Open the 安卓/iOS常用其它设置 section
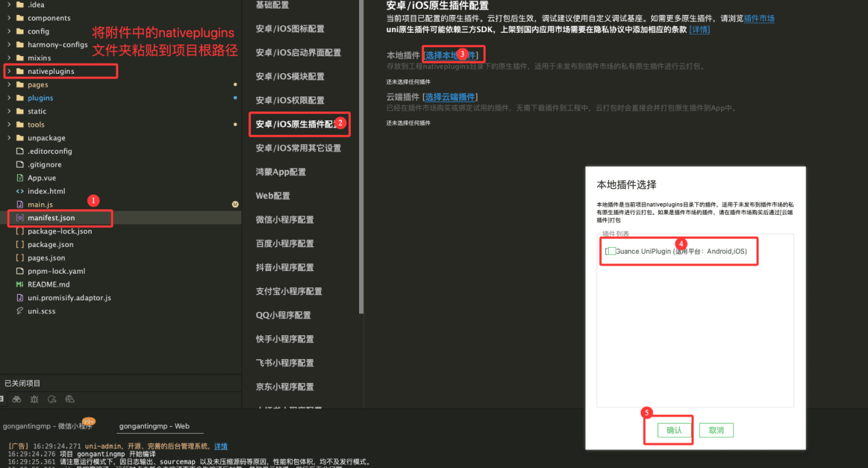 click(298, 148)
